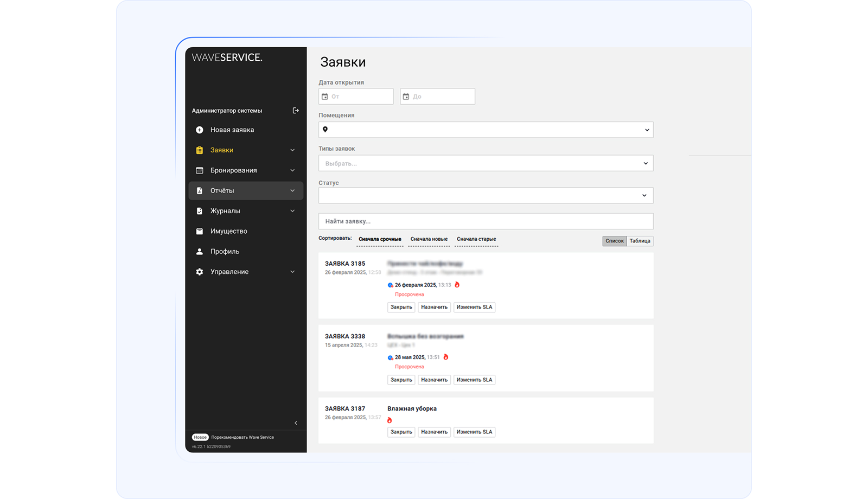Sort requests by Сначала новые
The image size is (868, 499).
point(429,239)
